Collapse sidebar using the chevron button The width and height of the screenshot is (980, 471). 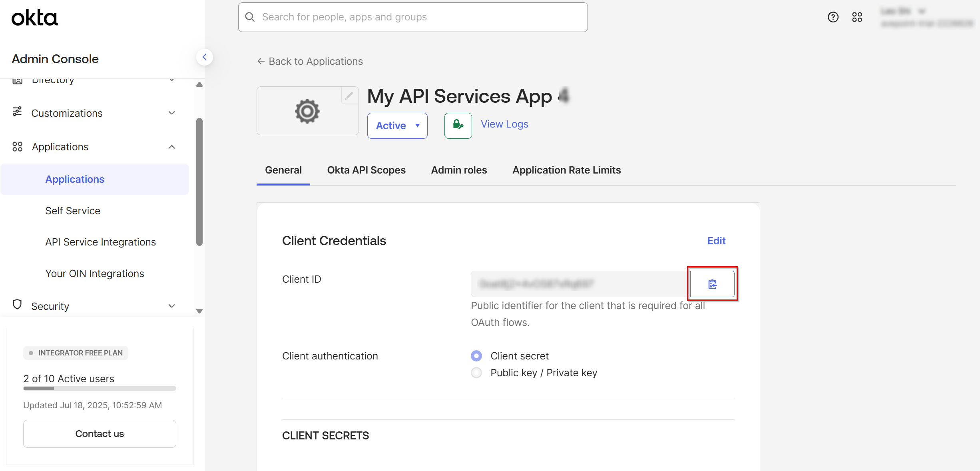pyautogui.click(x=205, y=57)
